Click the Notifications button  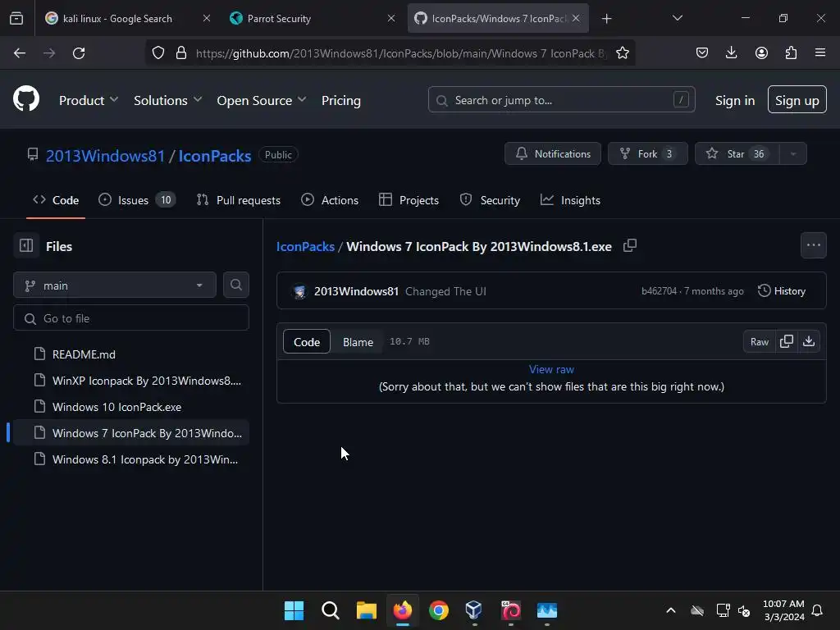pyautogui.click(x=552, y=153)
